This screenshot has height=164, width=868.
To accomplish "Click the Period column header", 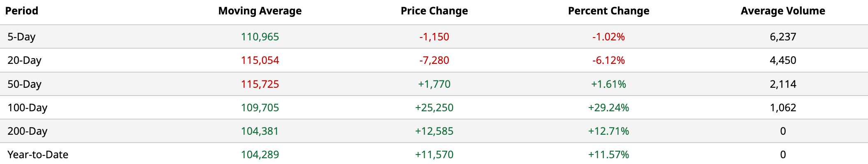I will pyautogui.click(x=22, y=11).
